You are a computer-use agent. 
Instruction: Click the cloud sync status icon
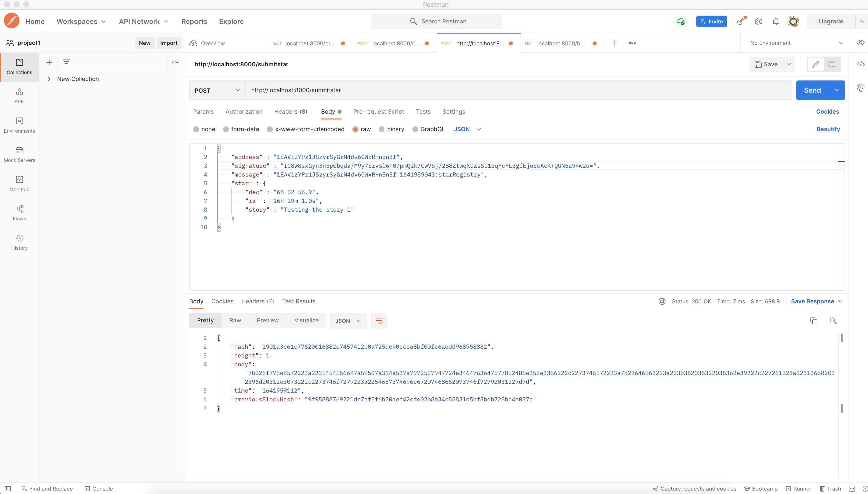[680, 21]
